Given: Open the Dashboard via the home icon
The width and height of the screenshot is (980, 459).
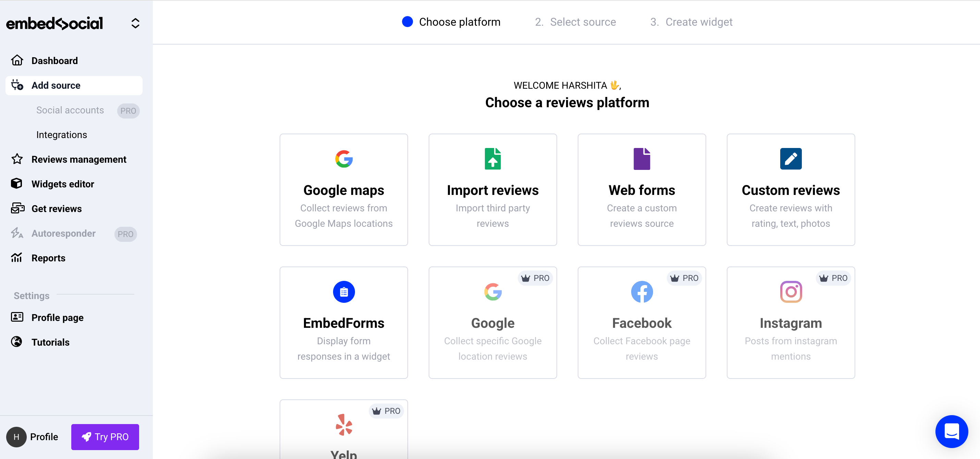Looking at the screenshot, I should [17, 60].
